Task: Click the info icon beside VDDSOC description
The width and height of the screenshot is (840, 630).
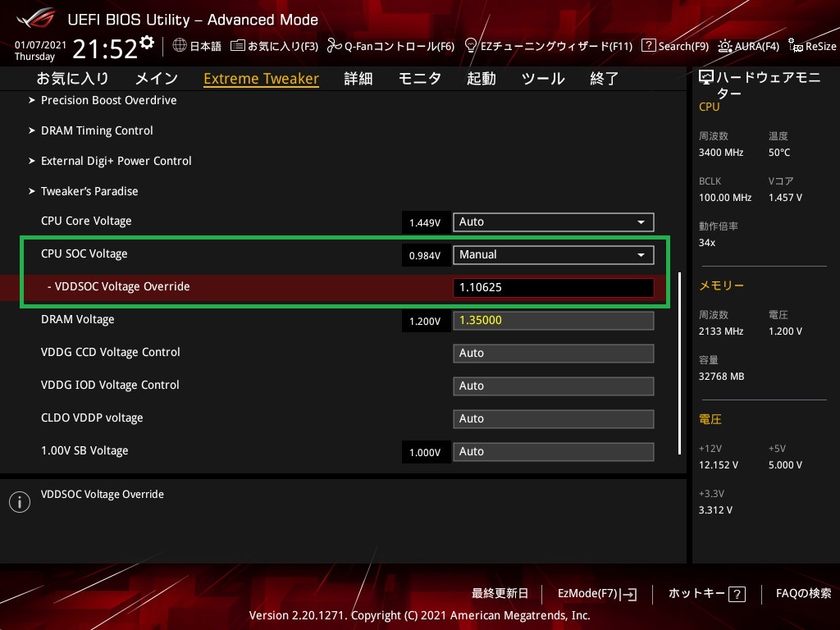Action: [x=20, y=502]
